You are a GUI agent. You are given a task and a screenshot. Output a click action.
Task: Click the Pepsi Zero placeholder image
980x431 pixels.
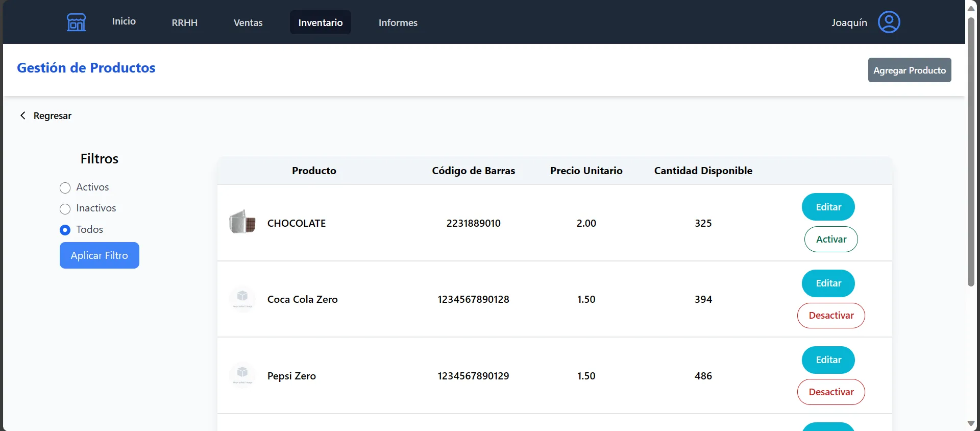pyautogui.click(x=242, y=375)
